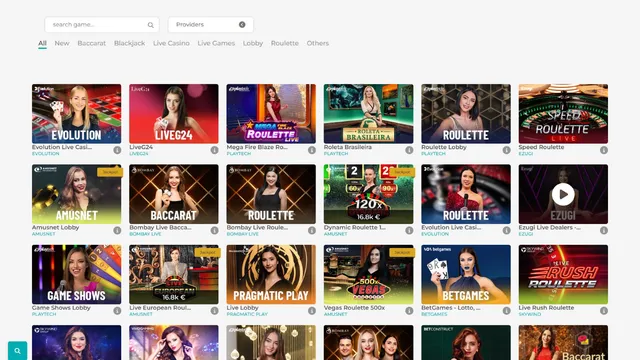Show info for Bombay Live Roulette
This screenshot has width=640, height=360.
click(312, 231)
